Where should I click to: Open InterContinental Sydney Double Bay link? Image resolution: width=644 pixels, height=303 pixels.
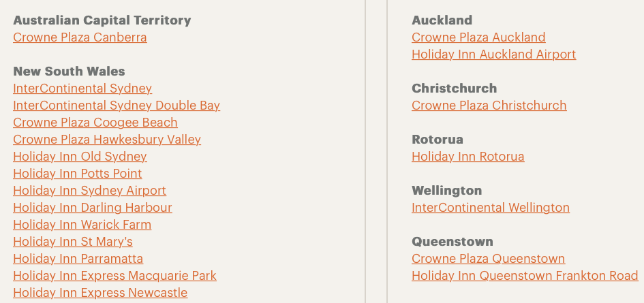tap(117, 106)
